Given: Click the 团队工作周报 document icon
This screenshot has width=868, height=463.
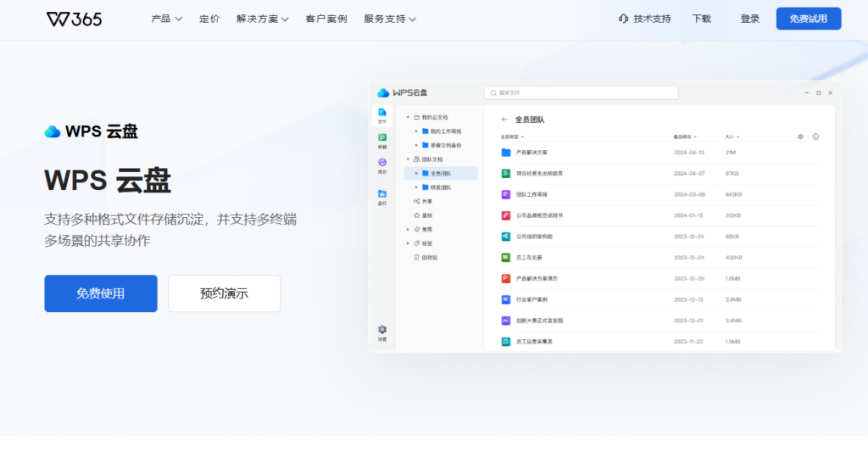Looking at the screenshot, I should pyautogui.click(x=506, y=194).
